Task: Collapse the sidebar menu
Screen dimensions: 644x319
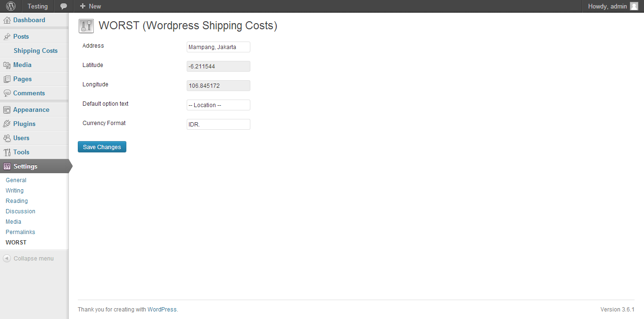Action: point(33,259)
